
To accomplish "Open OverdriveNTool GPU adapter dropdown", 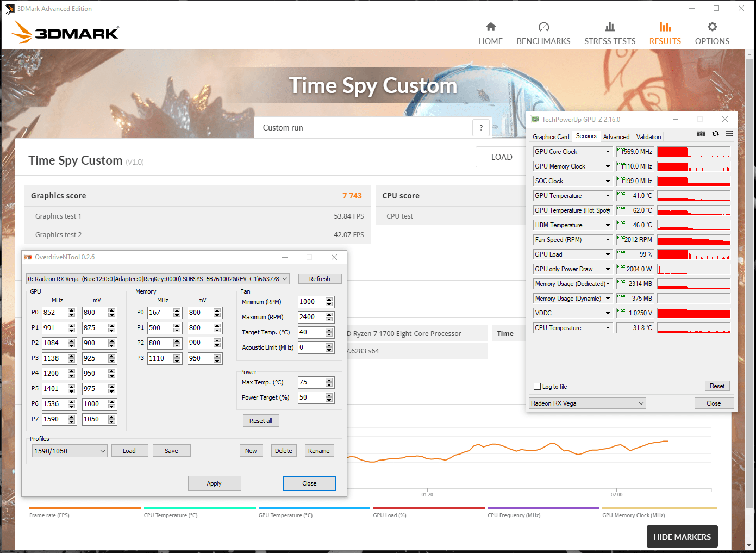I will 158,279.
